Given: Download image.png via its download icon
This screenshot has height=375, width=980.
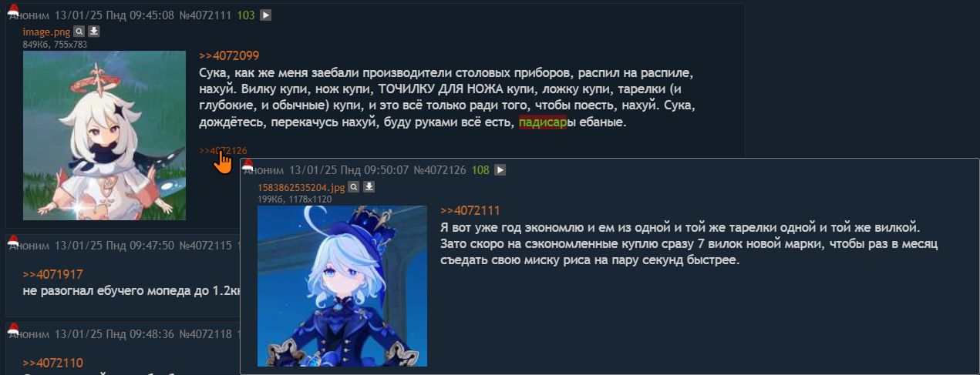Looking at the screenshot, I should (x=94, y=32).
